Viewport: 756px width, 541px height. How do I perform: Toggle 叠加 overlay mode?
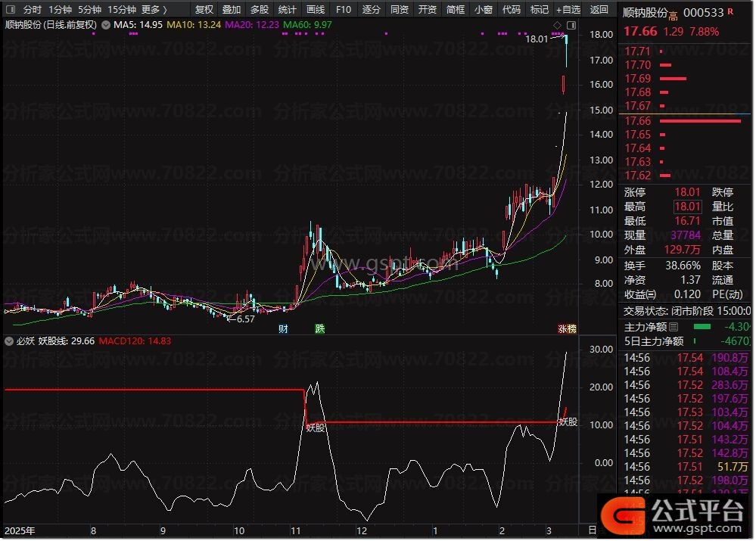click(232, 10)
